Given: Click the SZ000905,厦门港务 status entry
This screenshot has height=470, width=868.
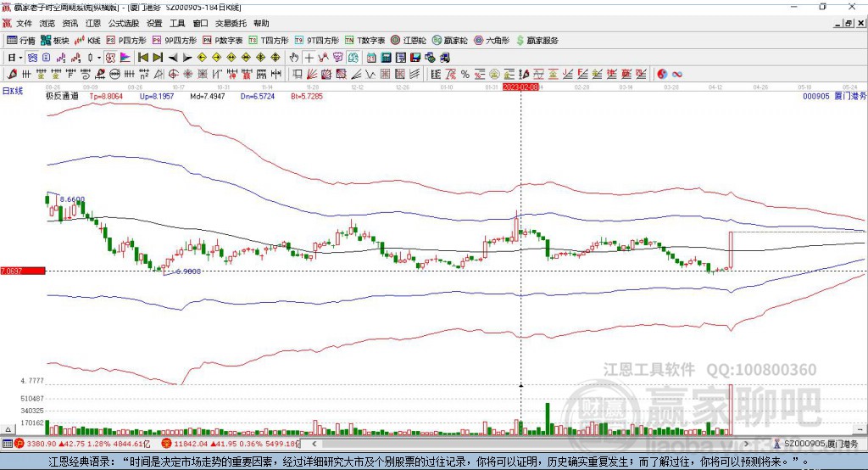Looking at the screenshot, I should (816, 444).
